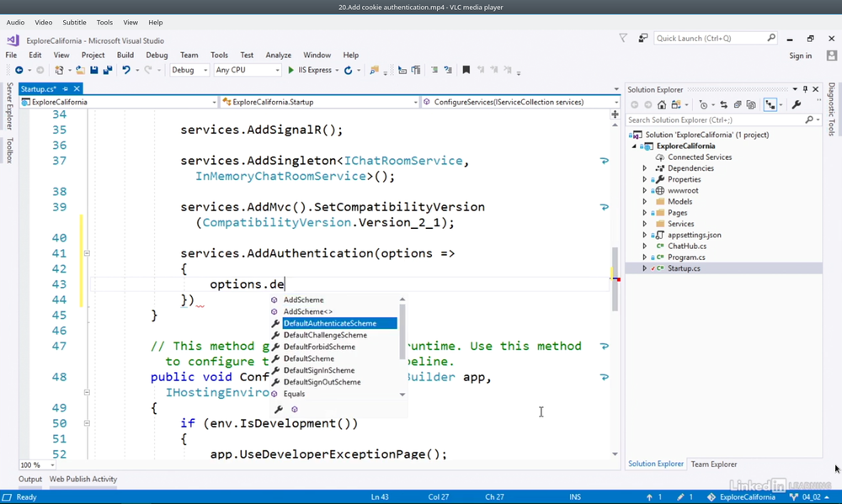Click the Home icon in Solution Explorer

pos(662,105)
